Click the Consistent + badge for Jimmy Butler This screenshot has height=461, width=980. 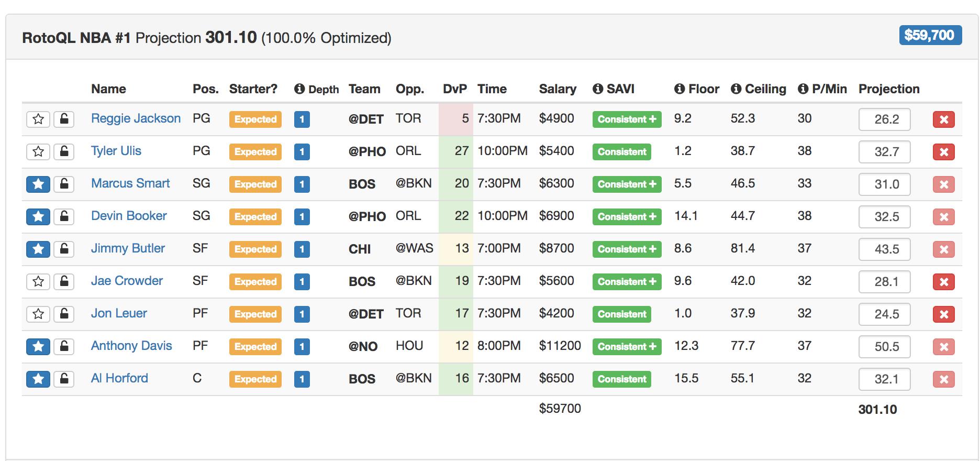click(x=627, y=249)
